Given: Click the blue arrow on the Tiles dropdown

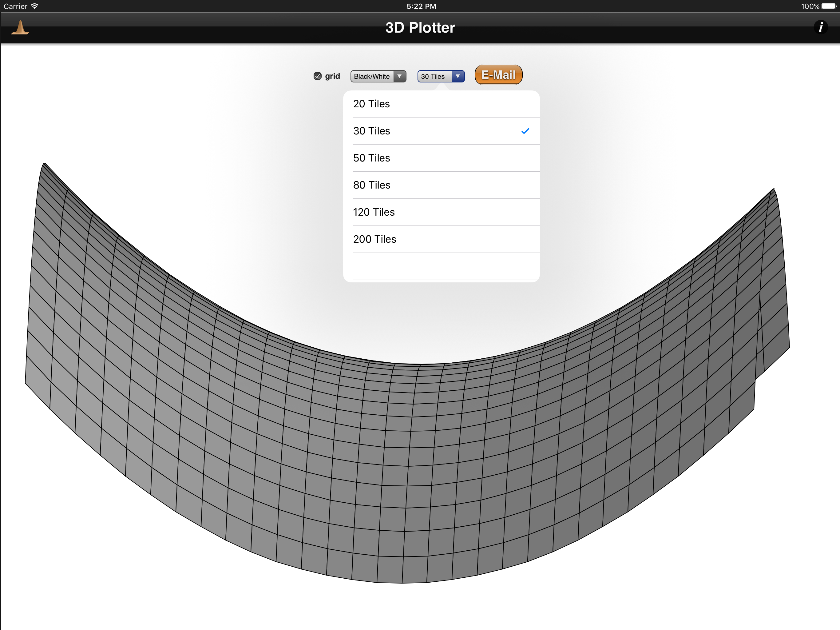Looking at the screenshot, I should [x=458, y=76].
